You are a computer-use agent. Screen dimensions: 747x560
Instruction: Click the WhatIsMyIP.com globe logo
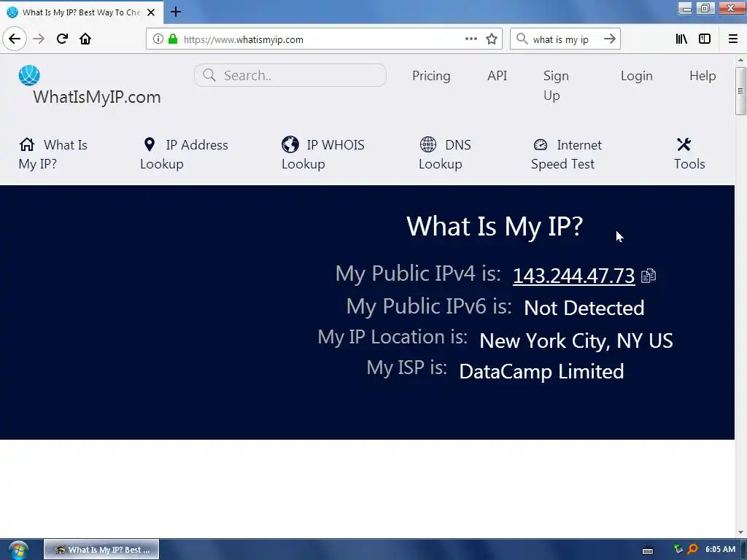click(x=29, y=75)
